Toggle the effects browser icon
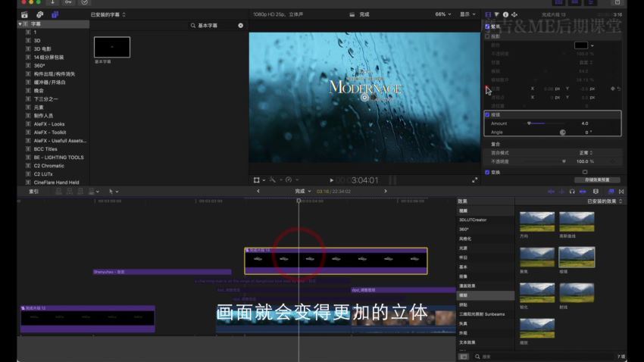 coord(611,192)
